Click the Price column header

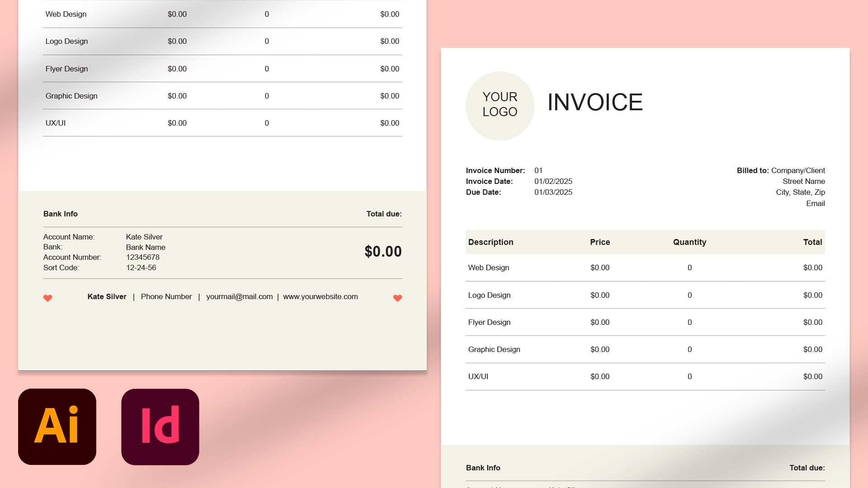pos(600,242)
